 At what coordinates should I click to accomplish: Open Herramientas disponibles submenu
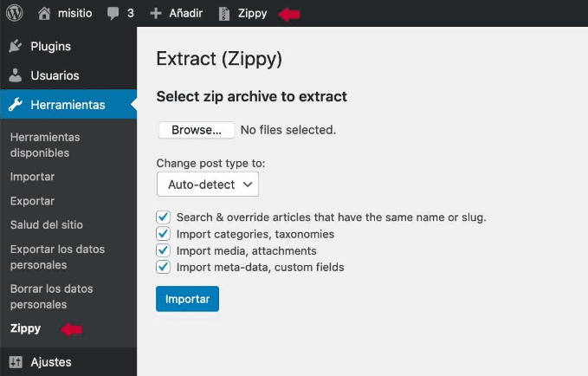tap(45, 145)
